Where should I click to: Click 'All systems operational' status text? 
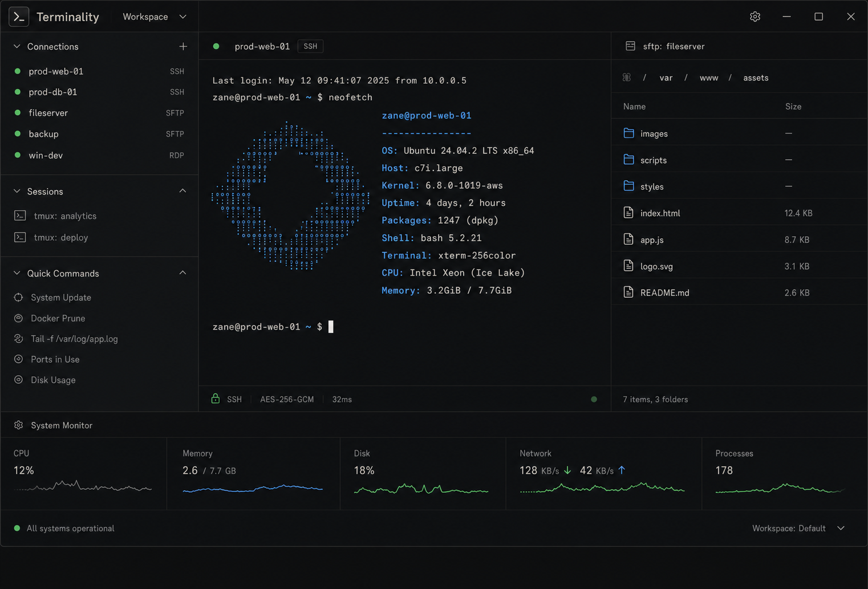point(70,529)
